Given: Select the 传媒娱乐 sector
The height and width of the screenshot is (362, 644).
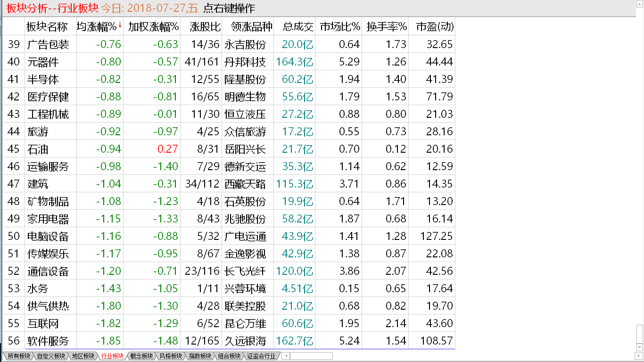Looking at the screenshot, I should pyautogui.click(x=48, y=254).
